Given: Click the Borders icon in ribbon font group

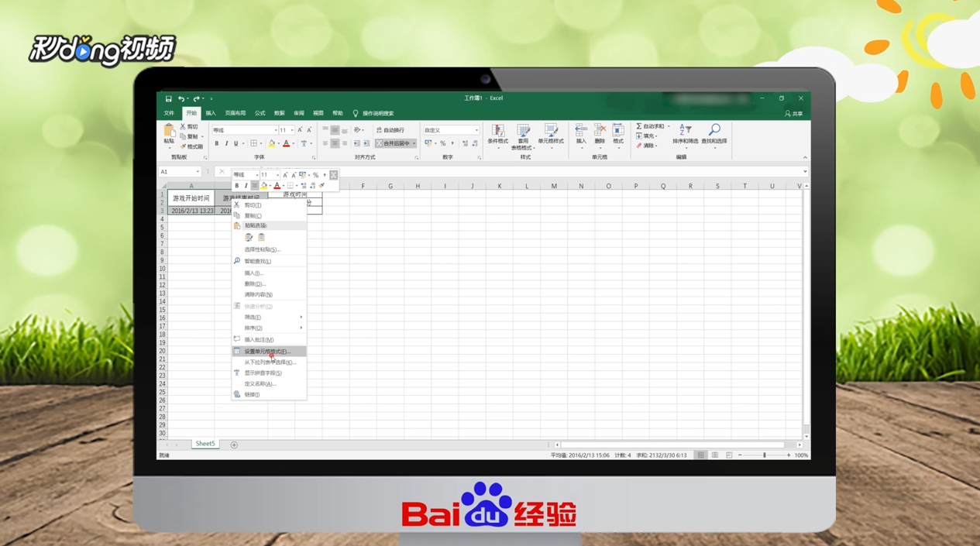Looking at the screenshot, I should [253, 143].
